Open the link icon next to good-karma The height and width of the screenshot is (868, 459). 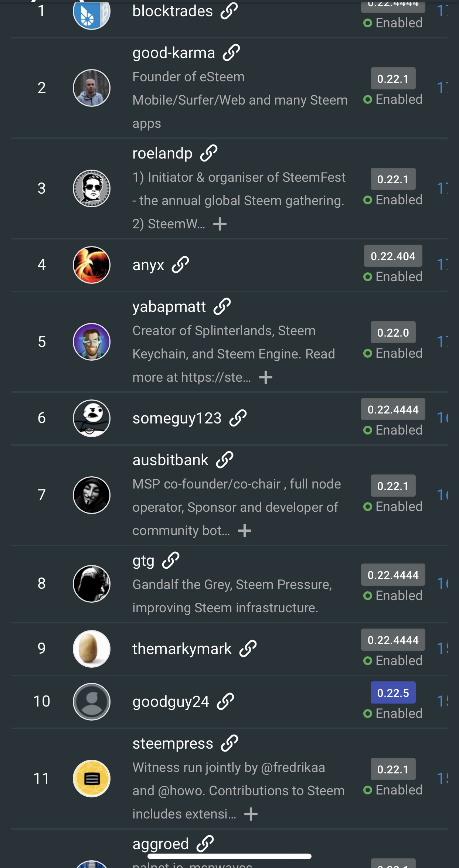[x=231, y=53]
